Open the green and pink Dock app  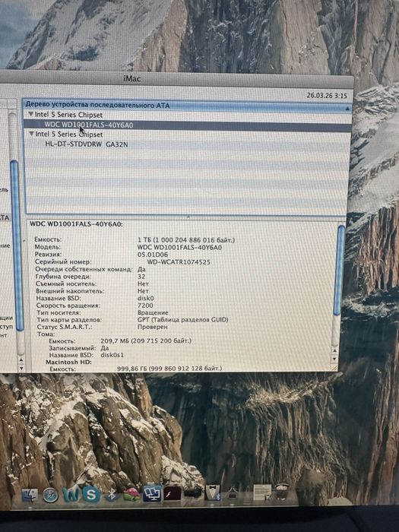pos(131,494)
